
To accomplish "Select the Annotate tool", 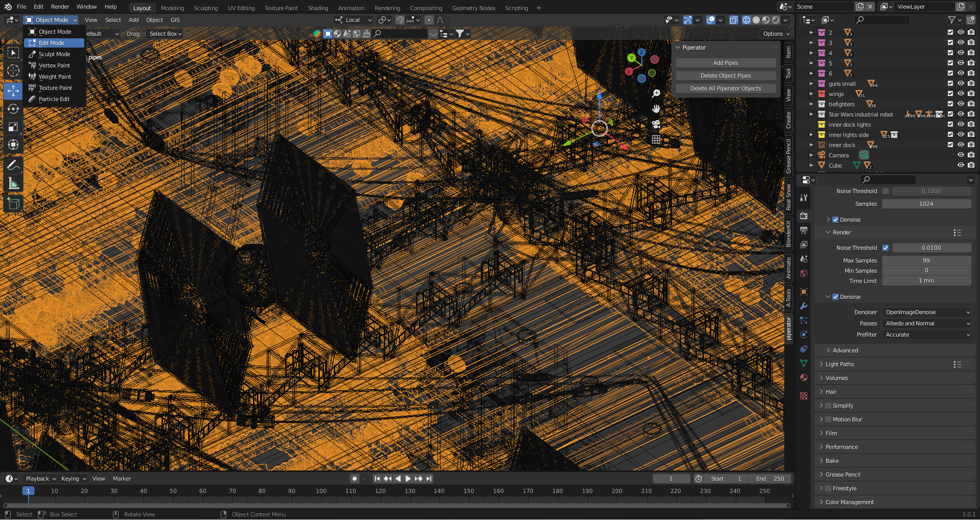I will point(13,166).
